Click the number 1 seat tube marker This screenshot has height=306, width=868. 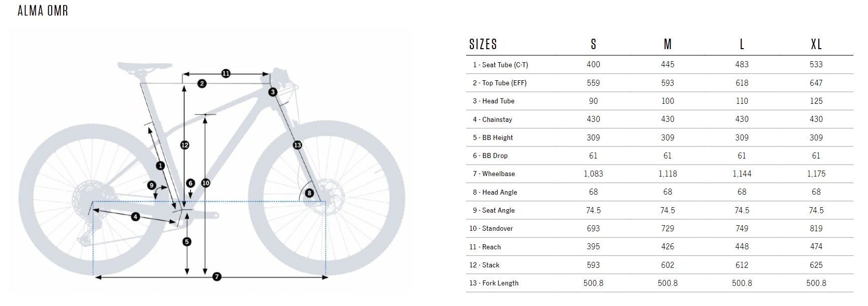(x=160, y=165)
